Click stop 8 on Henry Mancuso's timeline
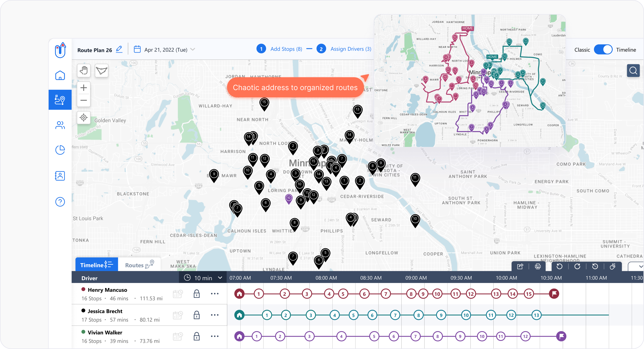644x349 pixels. click(411, 294)
